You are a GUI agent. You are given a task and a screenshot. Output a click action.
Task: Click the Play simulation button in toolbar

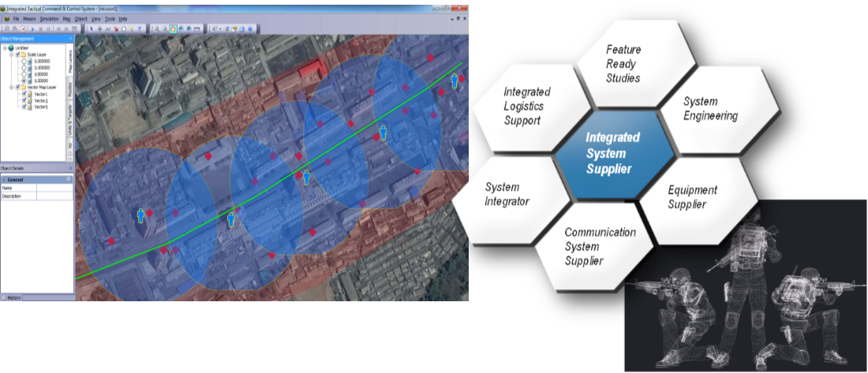tap(31, 28)
